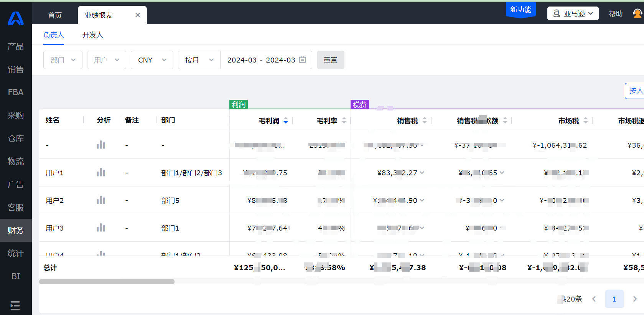Image resolution: width=644 pixels, height=315 pixels.
Task: Click 用户1 name cell
Action: [54, 173]
